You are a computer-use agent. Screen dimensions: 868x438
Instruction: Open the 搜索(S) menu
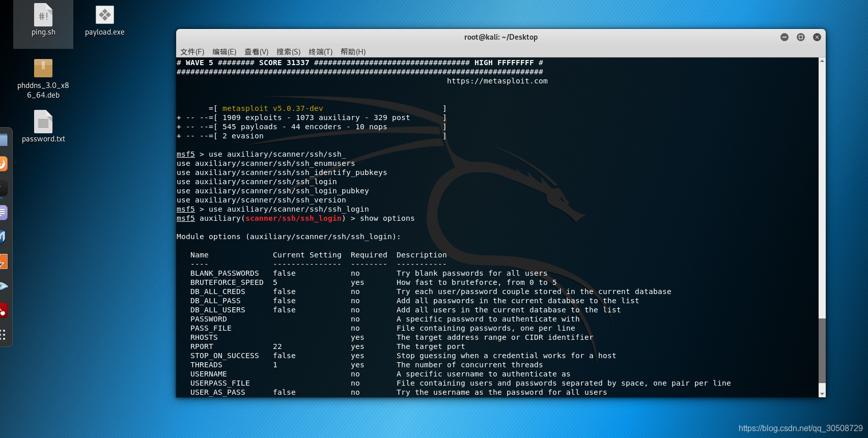coord(288,52)
